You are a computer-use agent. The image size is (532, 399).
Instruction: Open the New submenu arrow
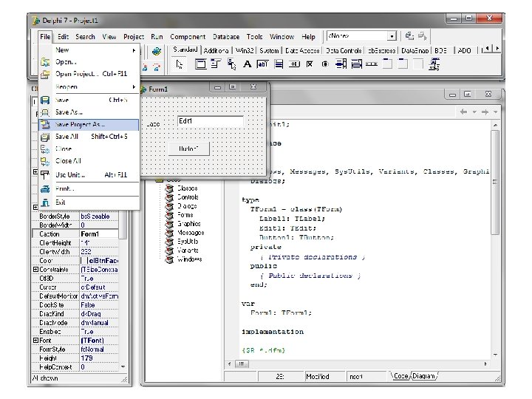click(134, 50)
